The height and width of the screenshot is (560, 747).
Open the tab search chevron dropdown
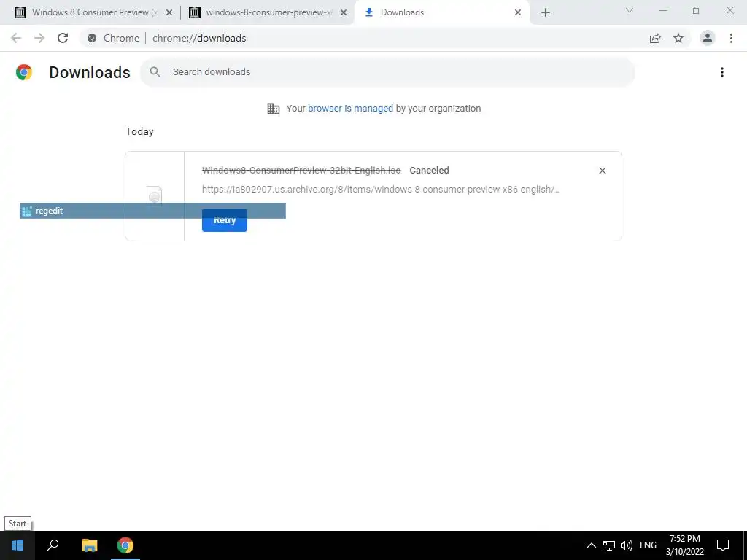click(x=630, y=10)
